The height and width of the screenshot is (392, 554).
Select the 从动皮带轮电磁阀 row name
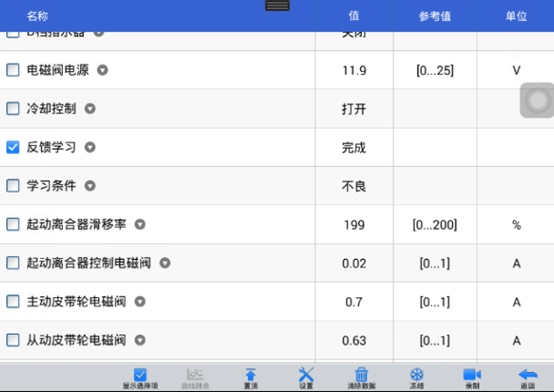(x=77, y=340)
